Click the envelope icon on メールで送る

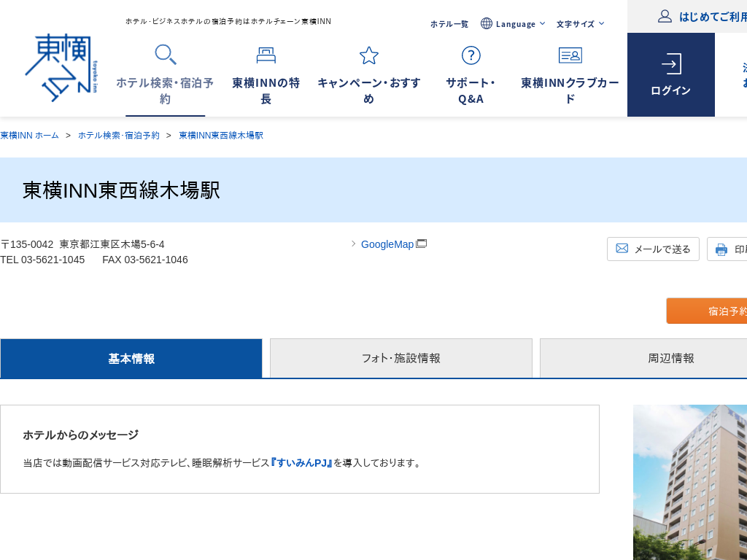622,248
